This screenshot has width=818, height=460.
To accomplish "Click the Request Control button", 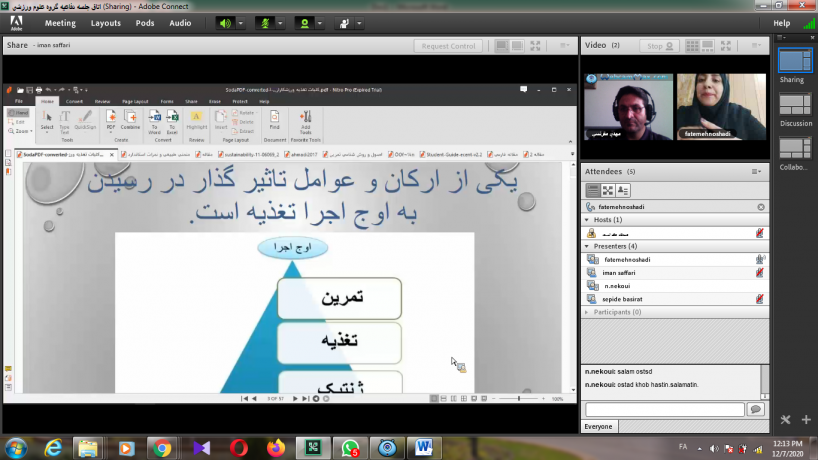I will (x=449, y=46).
